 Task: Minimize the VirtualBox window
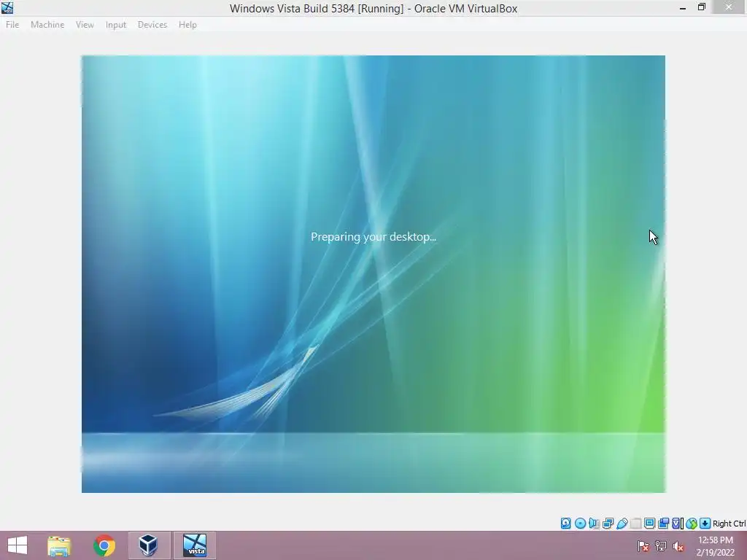pyautogui.click(x=683, y=7)
